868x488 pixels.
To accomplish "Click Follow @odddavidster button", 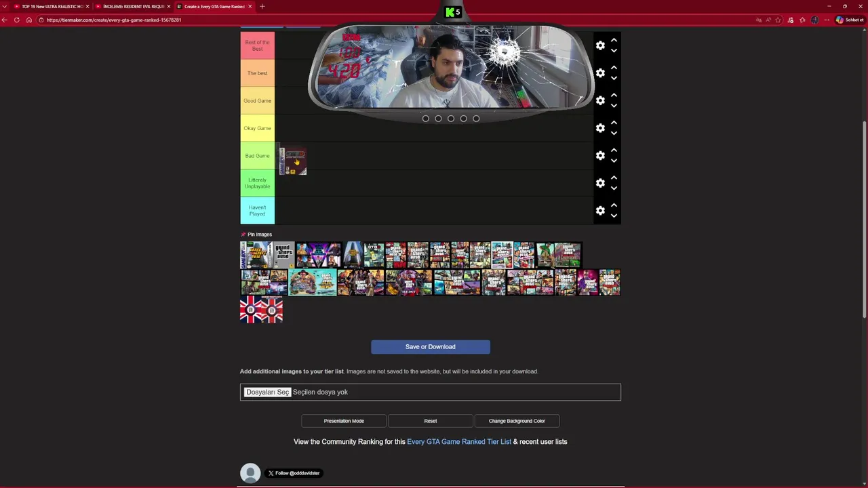I will (294, 473).
